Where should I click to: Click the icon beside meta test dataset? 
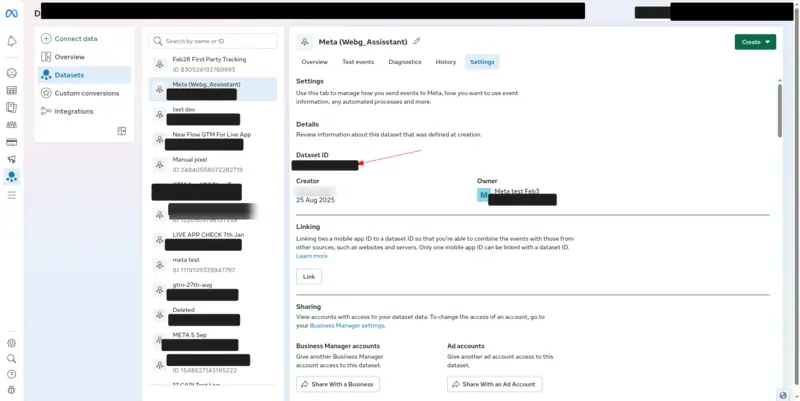160,265
